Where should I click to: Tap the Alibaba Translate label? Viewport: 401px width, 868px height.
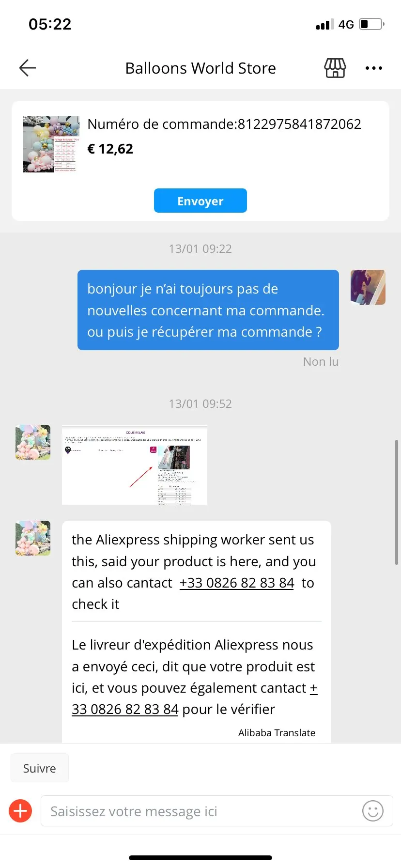(277, 733)
